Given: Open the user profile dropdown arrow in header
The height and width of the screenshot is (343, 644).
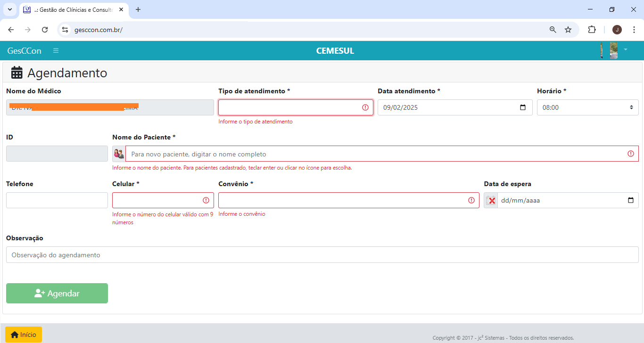Looking at the screenshot, I should pos(626,49).
